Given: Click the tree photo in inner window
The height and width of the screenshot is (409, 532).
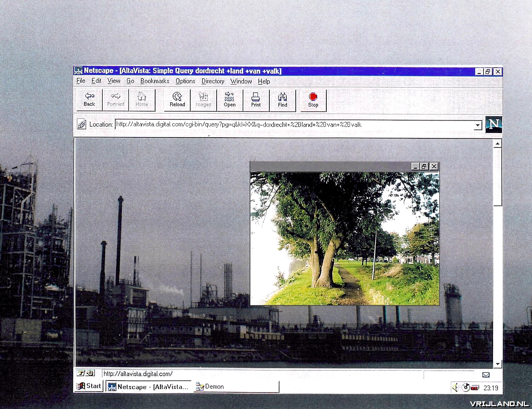Looking at the screenshot, I should (345, 238).
